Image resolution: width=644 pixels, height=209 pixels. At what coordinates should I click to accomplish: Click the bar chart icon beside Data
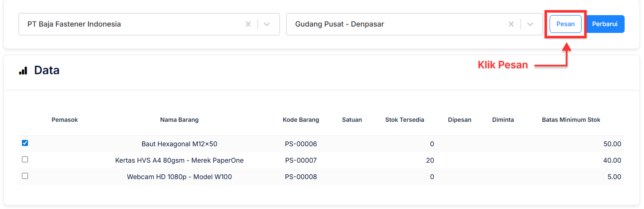click(23, 71)
